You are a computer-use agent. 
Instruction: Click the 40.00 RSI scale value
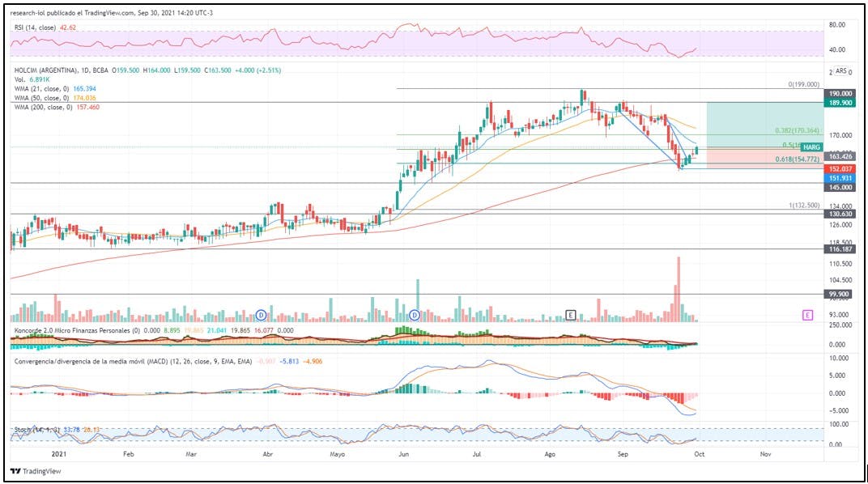pyautogui.click(x=837, y=50)
